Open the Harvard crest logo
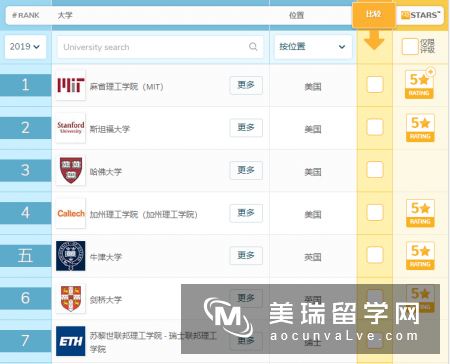 71,170
